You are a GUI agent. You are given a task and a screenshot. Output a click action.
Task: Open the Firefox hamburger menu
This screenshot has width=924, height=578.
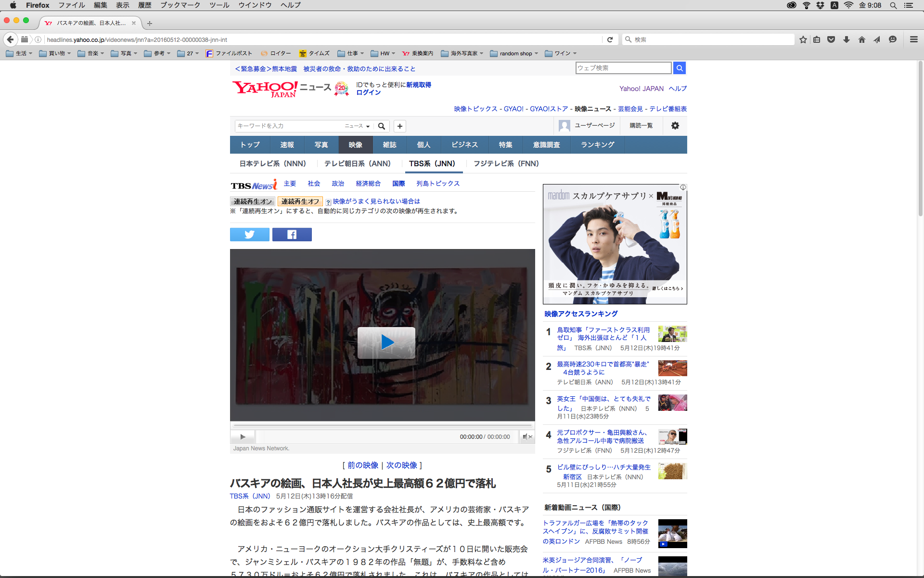[x=913, y=39]
